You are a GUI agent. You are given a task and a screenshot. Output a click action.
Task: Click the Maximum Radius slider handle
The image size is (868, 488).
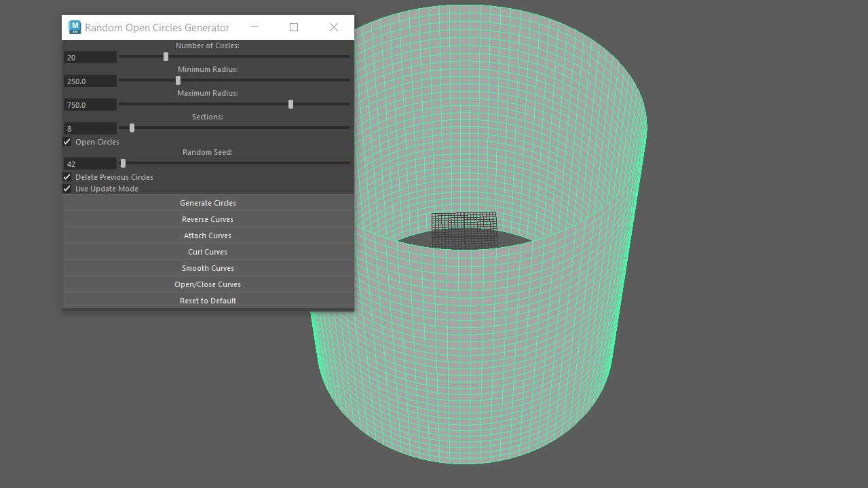coord(290,104)
